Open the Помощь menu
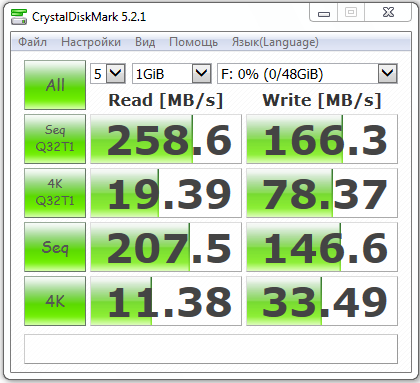420x383 pixels. click(193, 42)
